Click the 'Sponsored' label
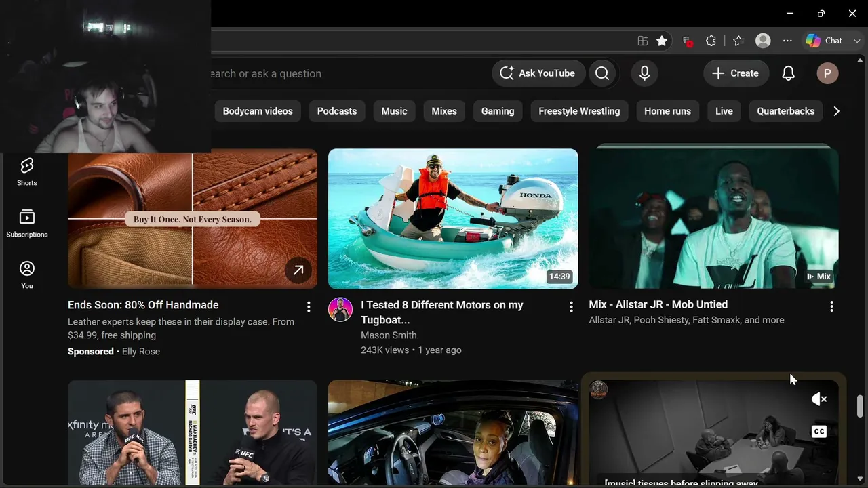This screenshot has width=868, height=488. coord(91,351)
